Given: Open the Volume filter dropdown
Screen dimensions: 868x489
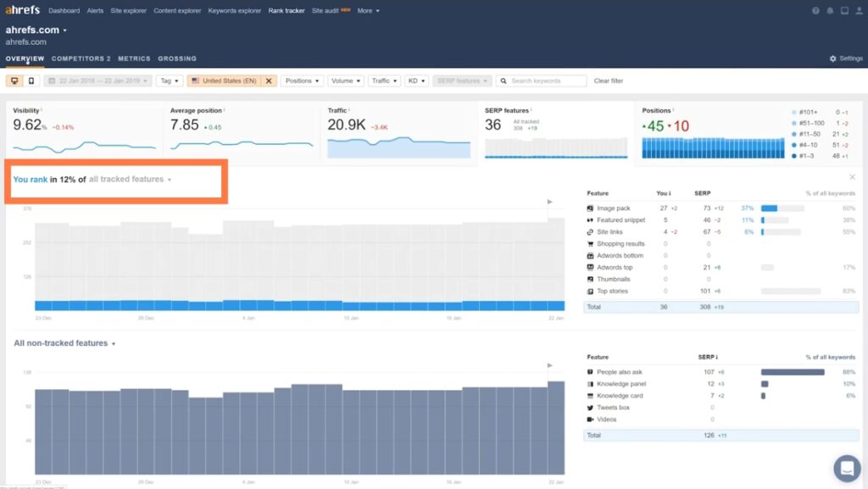Looking at the screenshot, I should (346, 81).
